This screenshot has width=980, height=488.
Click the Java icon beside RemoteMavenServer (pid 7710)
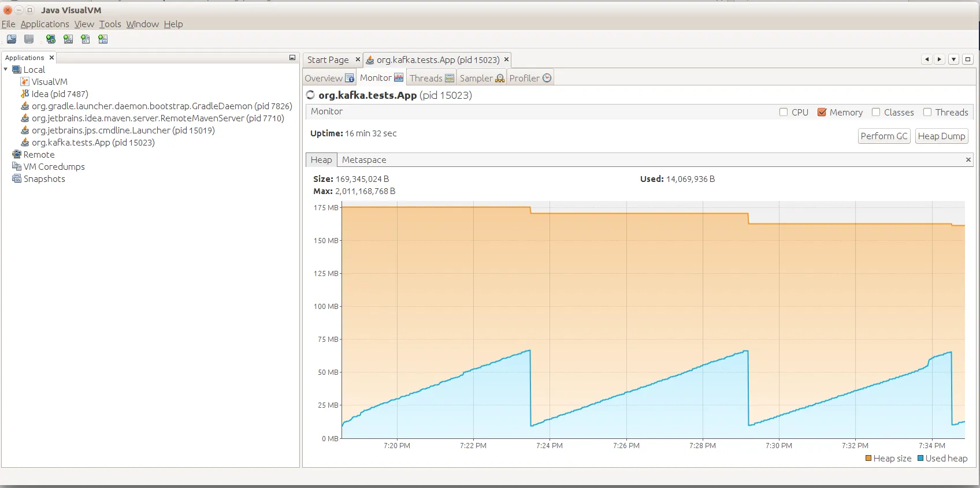coord(25,118)
